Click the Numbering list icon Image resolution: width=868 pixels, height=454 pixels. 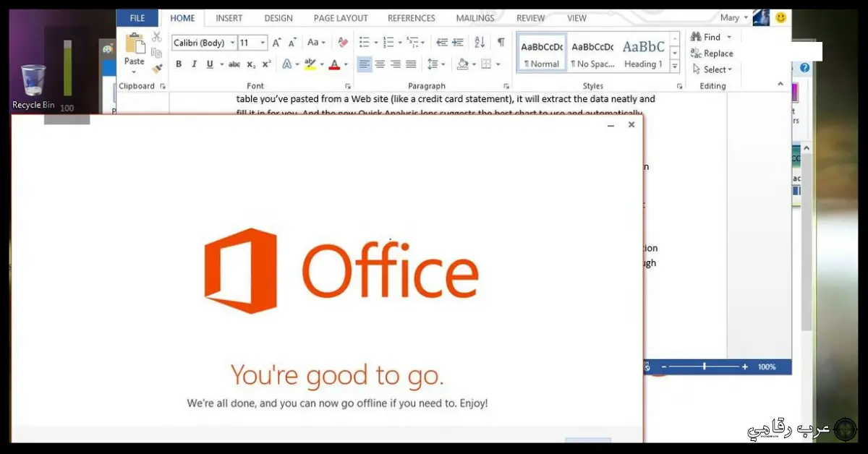(x=388, y=43)
